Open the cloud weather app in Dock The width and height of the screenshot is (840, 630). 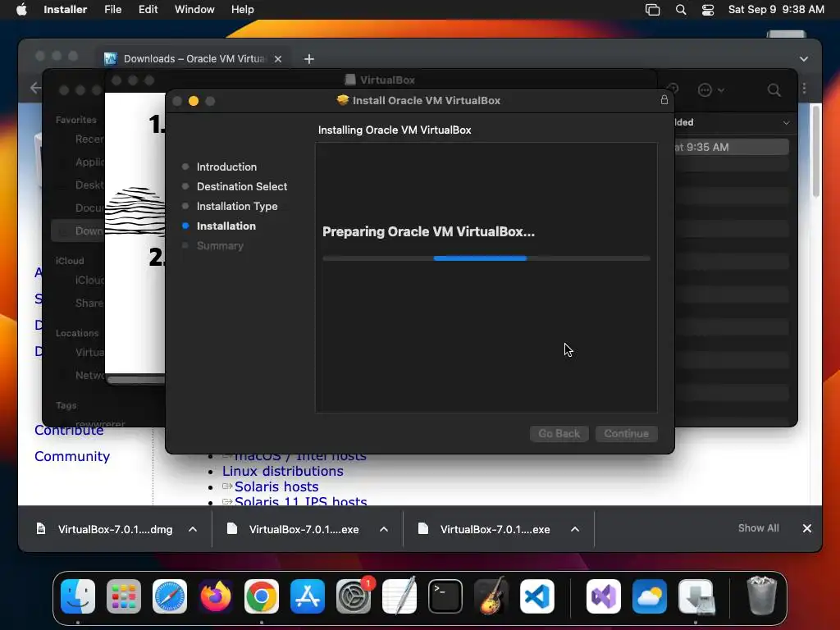(650, 596)
